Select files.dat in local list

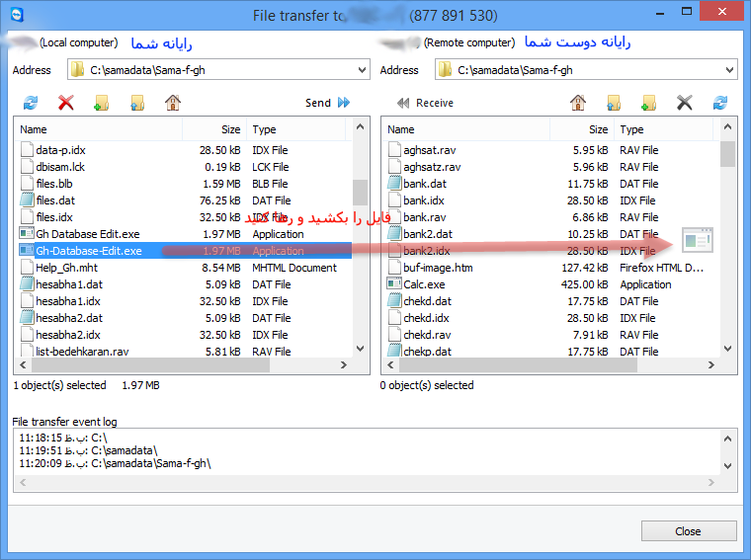pos(185,200)
